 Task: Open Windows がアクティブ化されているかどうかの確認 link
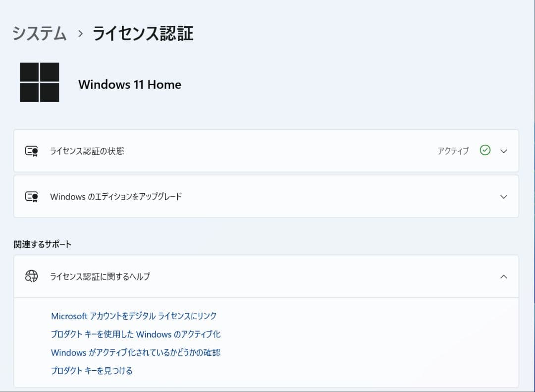135,352
